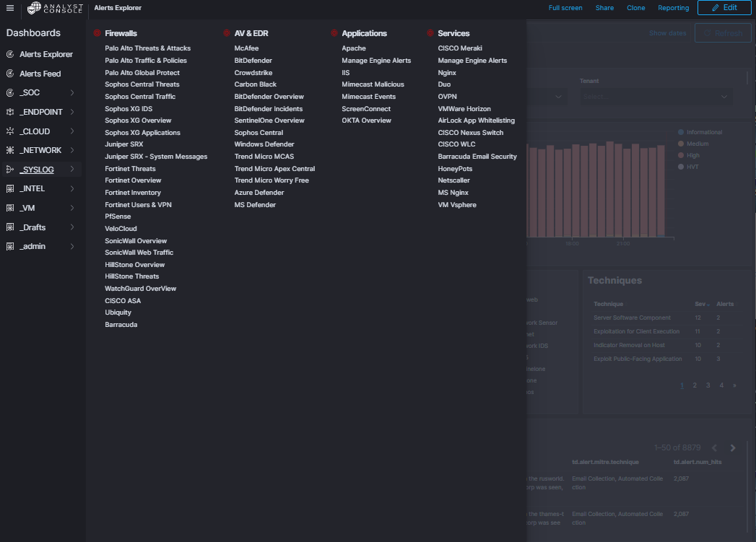Expand the _INTEL submenu chevron
756x542 pixels.
(x=72, y=189)
